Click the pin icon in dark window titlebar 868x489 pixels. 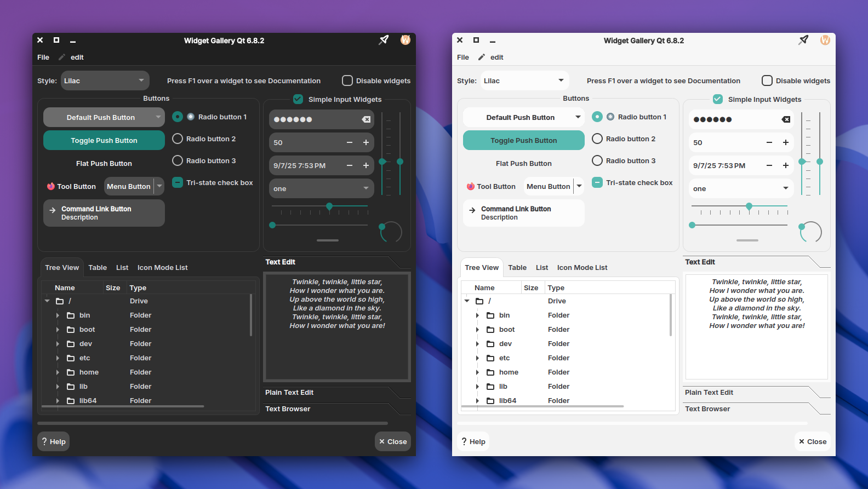click(x=384, y=40)
